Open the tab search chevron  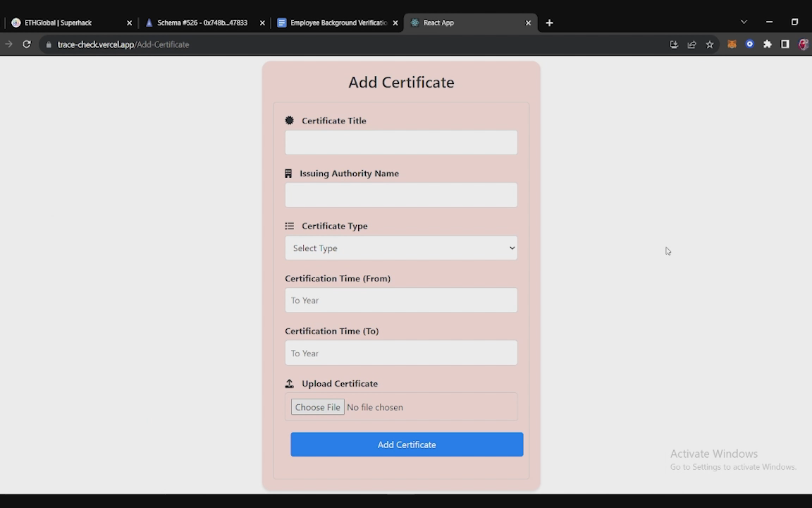pyautogui.click(x=744, y=22)
